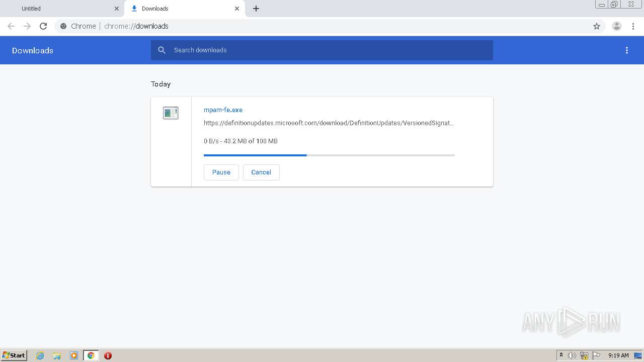Close the Downloads tab

(237, 9)
